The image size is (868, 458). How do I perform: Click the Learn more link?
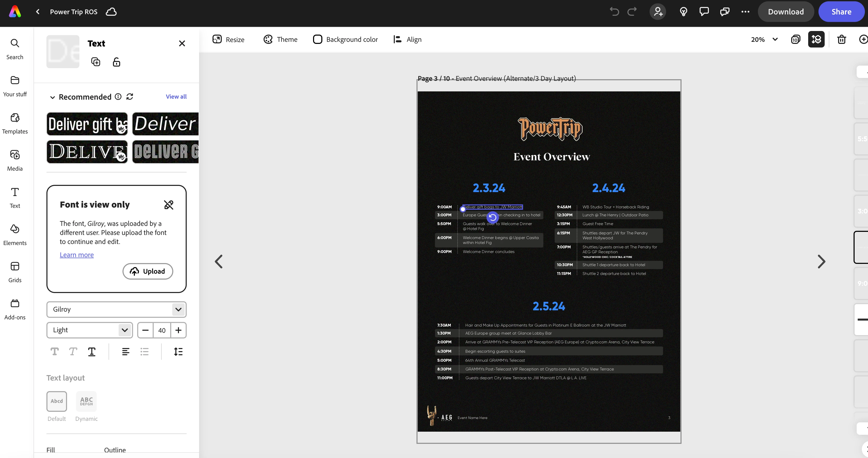tap(77, 255)
